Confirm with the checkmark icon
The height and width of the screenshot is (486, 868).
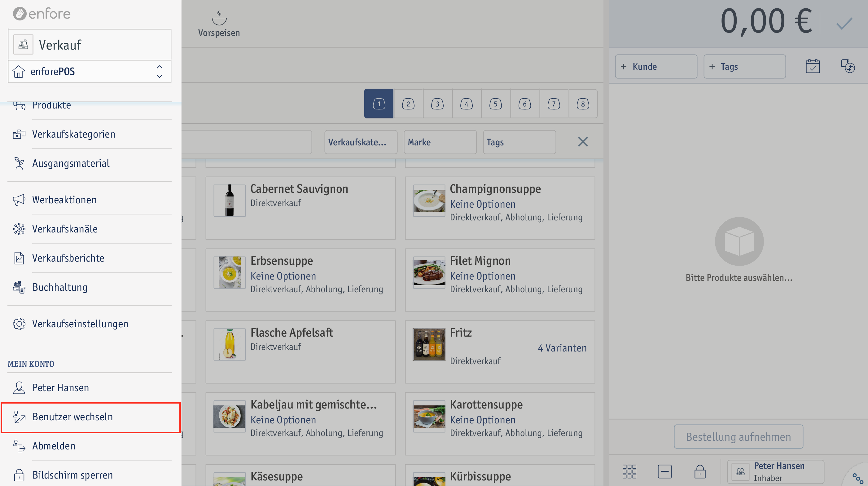click(x=844, y=23)
